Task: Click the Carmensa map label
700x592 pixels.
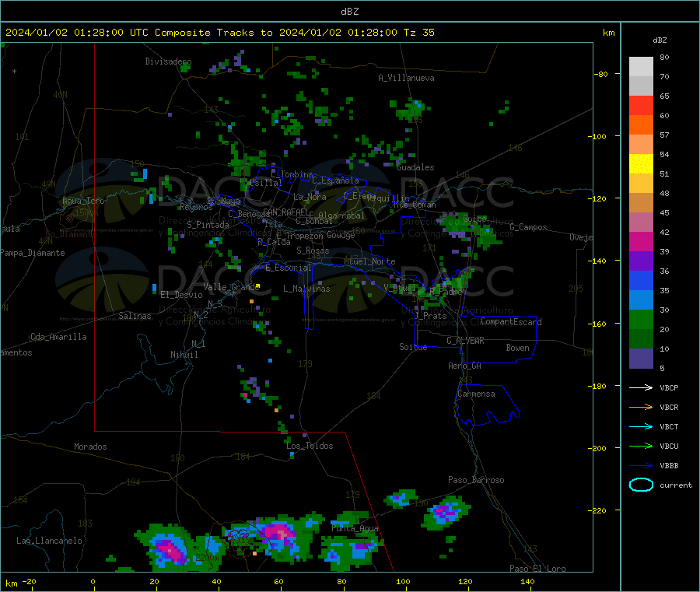Action: tap(476, 394)
